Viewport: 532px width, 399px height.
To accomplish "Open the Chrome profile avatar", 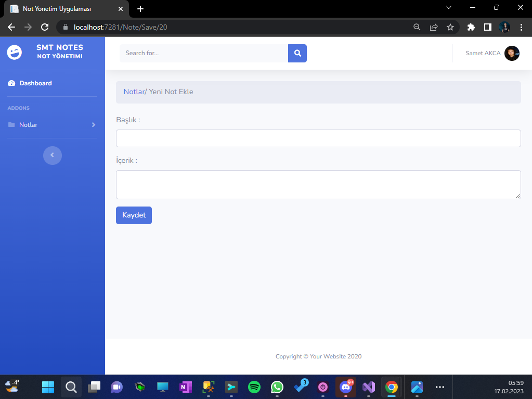I will coord(504,27).
